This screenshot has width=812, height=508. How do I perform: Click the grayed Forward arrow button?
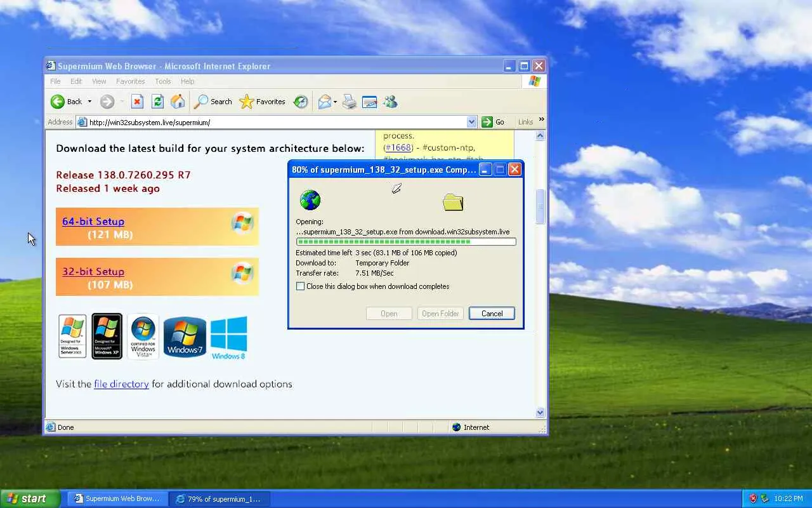coord(107,102)
